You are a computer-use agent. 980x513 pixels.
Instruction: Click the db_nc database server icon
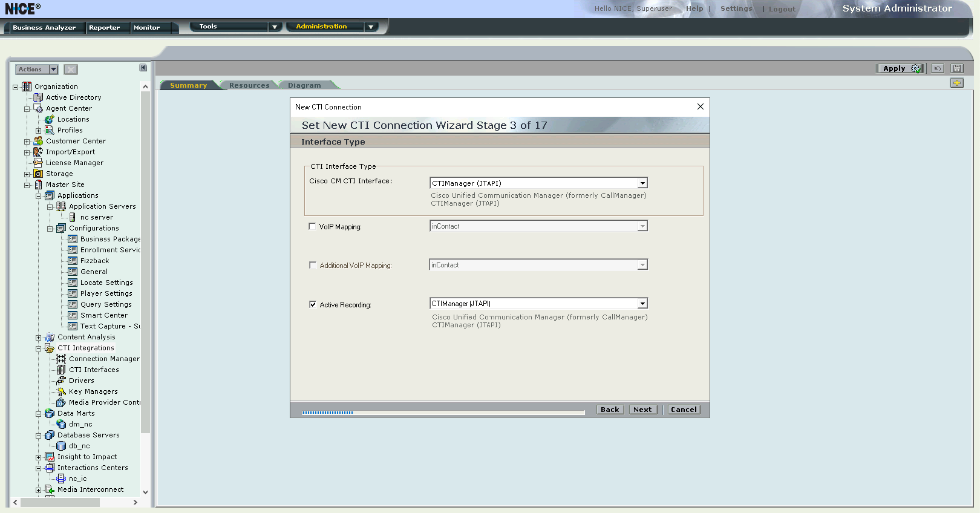pos(61,446)
